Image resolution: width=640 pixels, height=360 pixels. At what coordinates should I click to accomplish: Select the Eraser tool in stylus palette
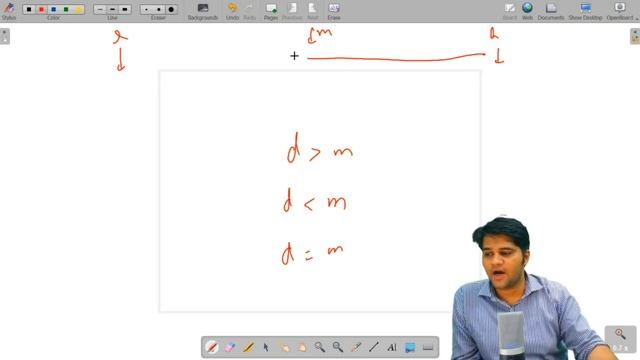230,347
